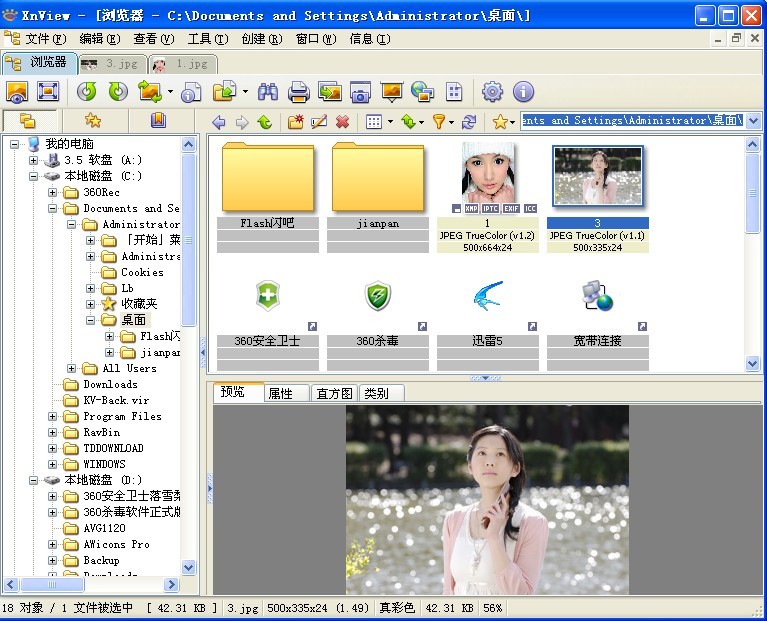This screenshot has width=767, height=621.
Task: Click the blue info about icon
Action: pyautogui.click(x=523, y=92)
